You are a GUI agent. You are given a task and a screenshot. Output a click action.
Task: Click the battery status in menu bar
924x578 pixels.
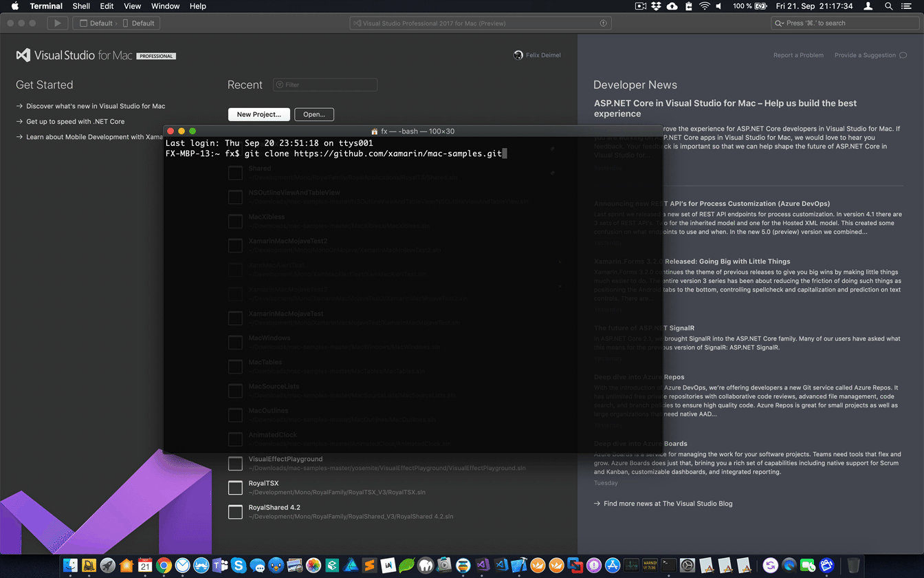pos(750,6)
